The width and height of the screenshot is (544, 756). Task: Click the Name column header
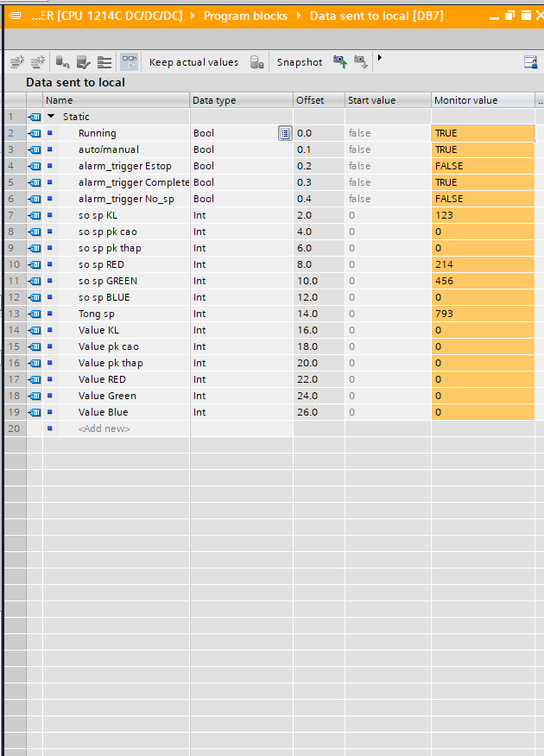point(116,100)
